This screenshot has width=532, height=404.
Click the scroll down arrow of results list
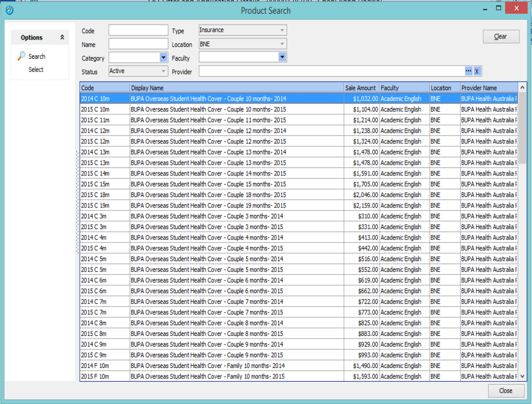click(x=522, y=376)
